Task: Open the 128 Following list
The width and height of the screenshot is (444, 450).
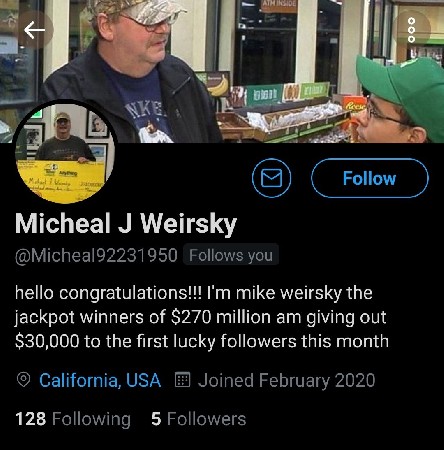Action: point(73,419)
